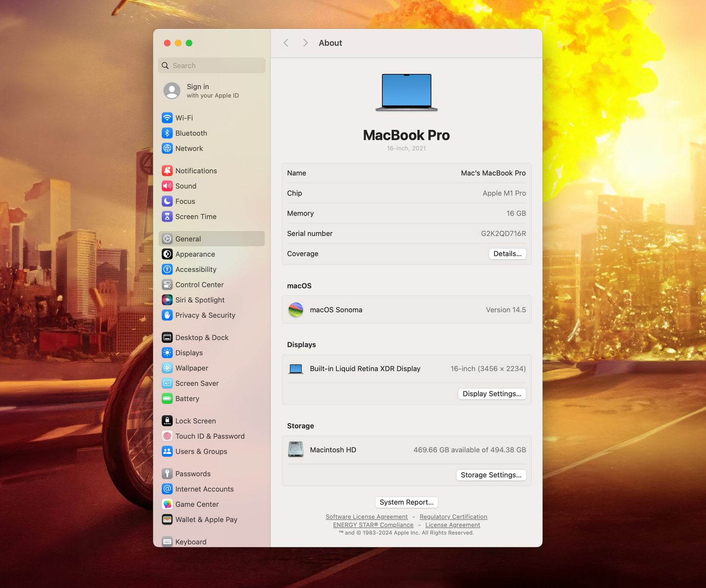Click the Macintosh HD drive icon
The height and width of the screenshot is (588, 706).
click(296, 449)
